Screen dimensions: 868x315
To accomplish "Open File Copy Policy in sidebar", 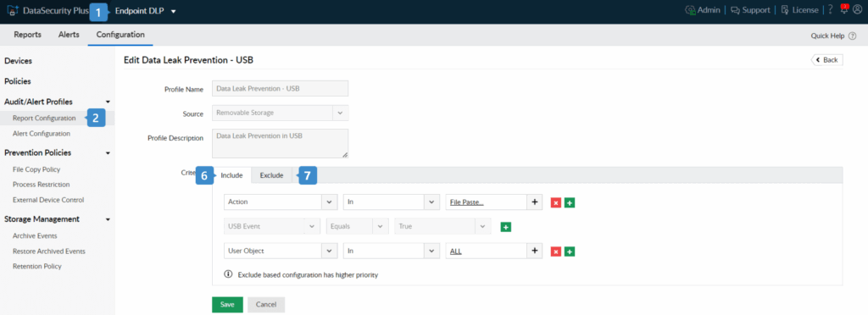I will (36, 169).
